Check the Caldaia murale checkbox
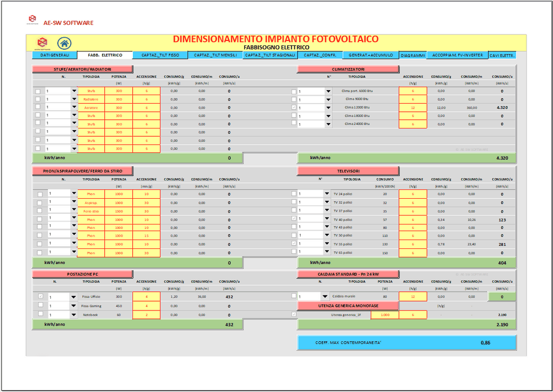The image size is (553, 392). (294, 296)
